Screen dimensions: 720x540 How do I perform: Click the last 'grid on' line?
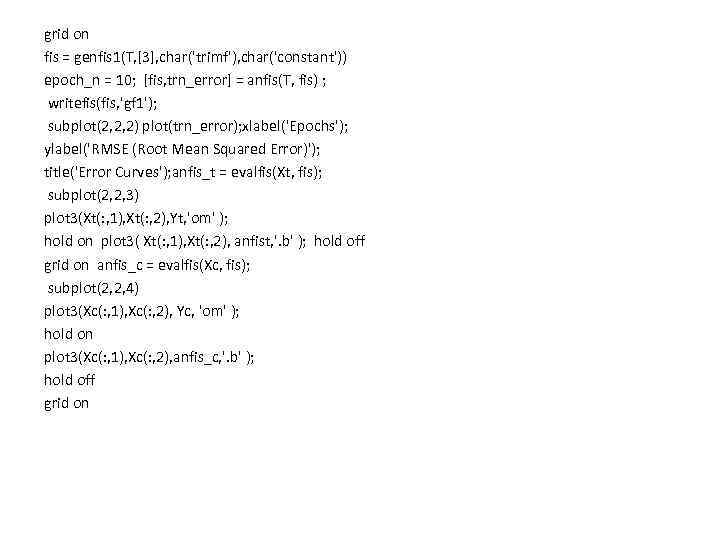click(67, 404)
